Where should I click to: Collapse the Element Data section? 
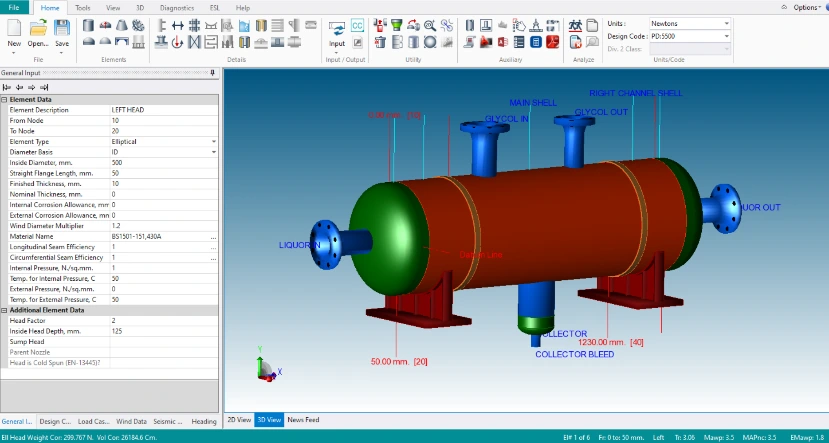coord(4,100)
